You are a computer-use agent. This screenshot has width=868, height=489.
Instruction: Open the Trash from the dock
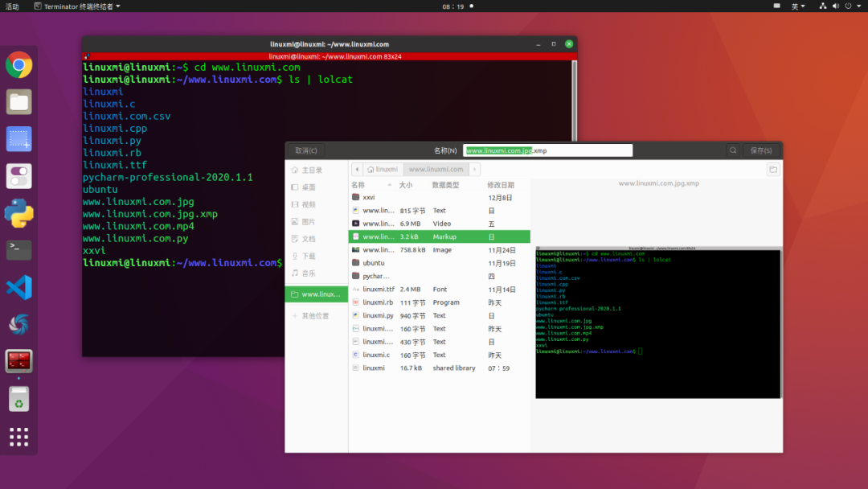pos(18,398)
